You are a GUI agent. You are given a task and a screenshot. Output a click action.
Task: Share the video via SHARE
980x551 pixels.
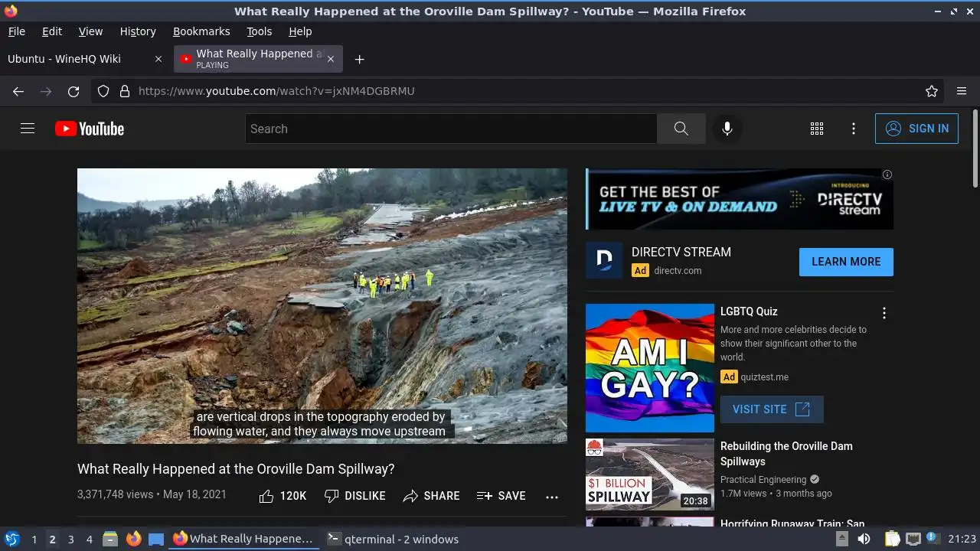point(431,496)
